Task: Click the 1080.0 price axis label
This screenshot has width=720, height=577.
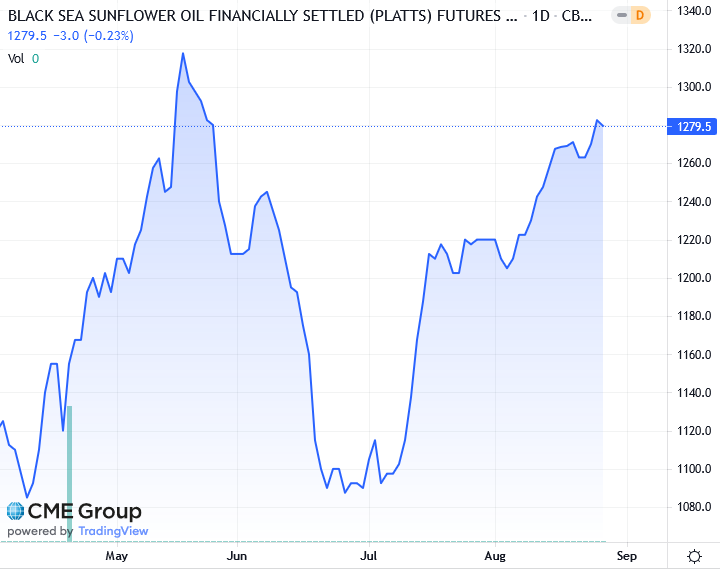Action: coord(694,507)
